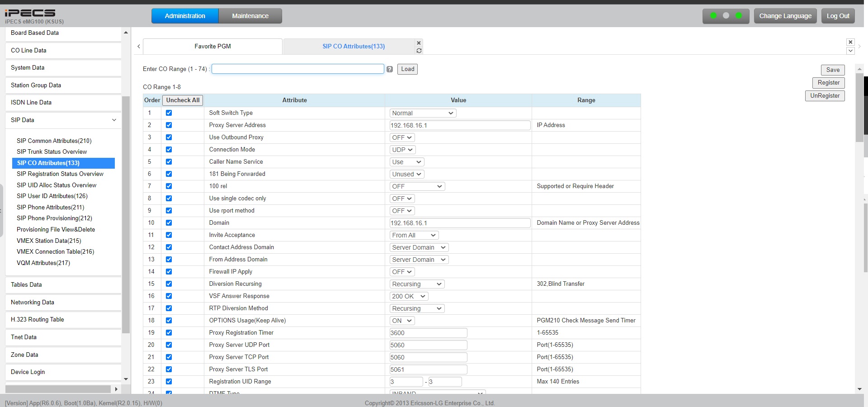Switch to the Maintenance tab

click(x=250, y=16)
